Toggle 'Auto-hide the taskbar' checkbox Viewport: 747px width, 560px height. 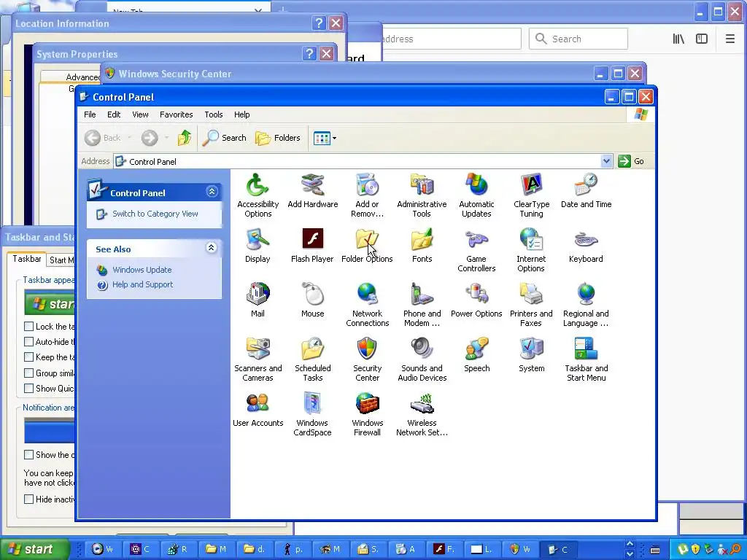[x=28, y=341]
